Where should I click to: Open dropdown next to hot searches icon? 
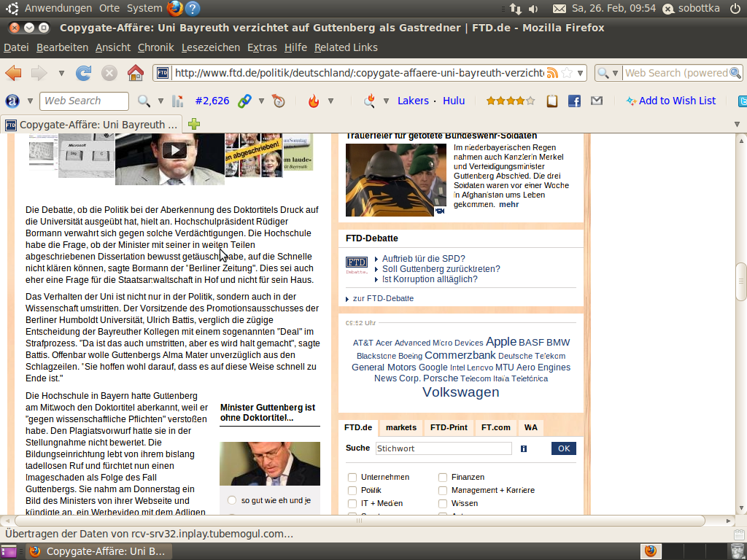387,101
